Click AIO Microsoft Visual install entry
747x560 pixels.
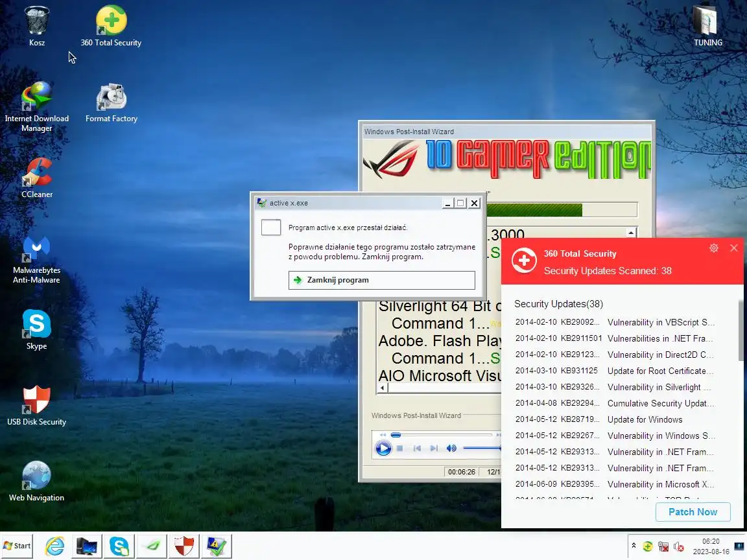440,376
